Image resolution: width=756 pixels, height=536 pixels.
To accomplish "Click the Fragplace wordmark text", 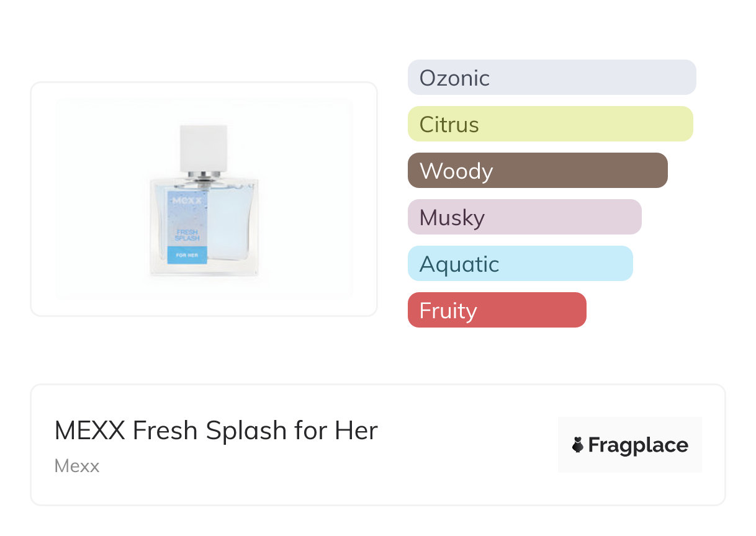I will pos(638,445).
